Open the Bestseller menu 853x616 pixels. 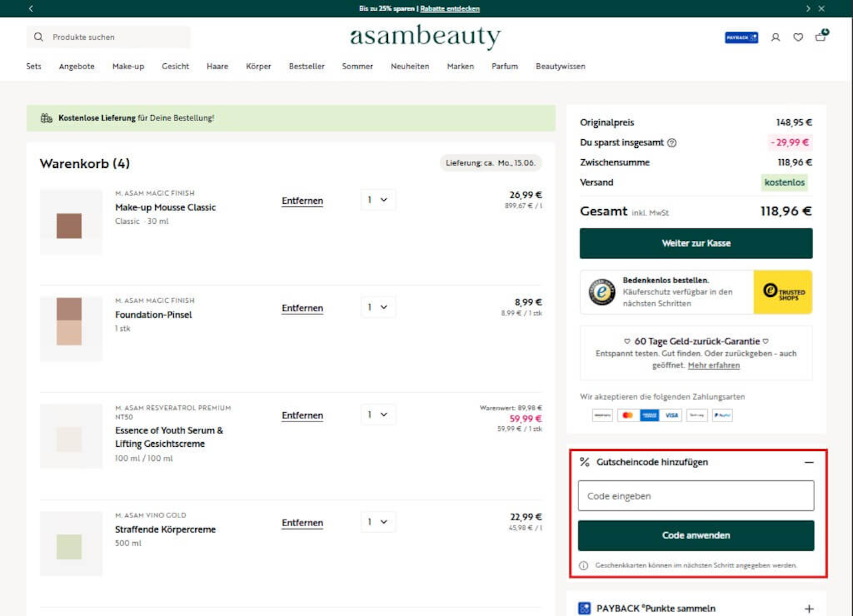click(307, 67)
